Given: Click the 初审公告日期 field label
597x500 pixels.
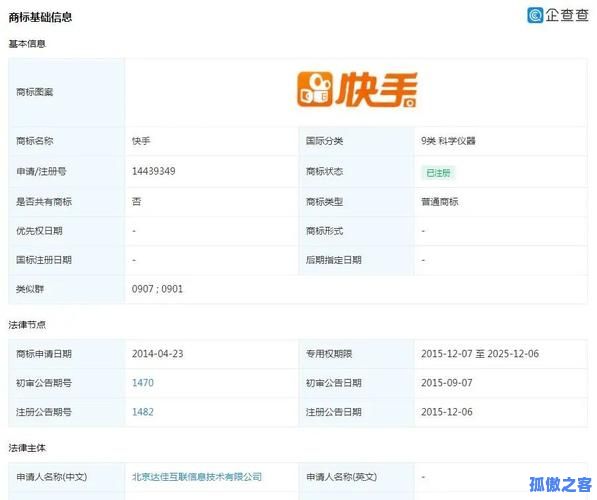Looking at the screenshot, I should [x=334, y=383].
